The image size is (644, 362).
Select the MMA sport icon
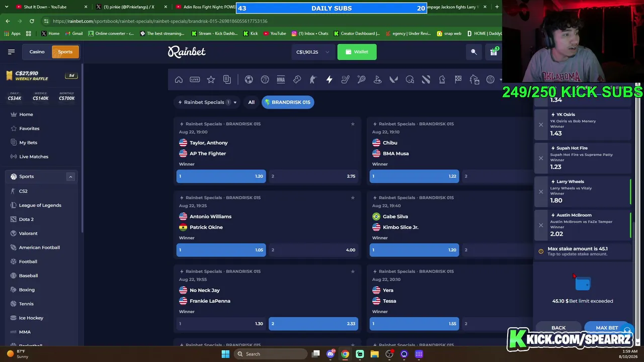coord(281,79)
